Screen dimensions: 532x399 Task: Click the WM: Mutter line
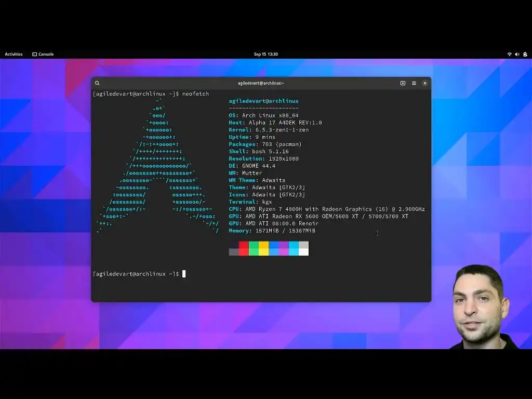(x=245, y=173)
